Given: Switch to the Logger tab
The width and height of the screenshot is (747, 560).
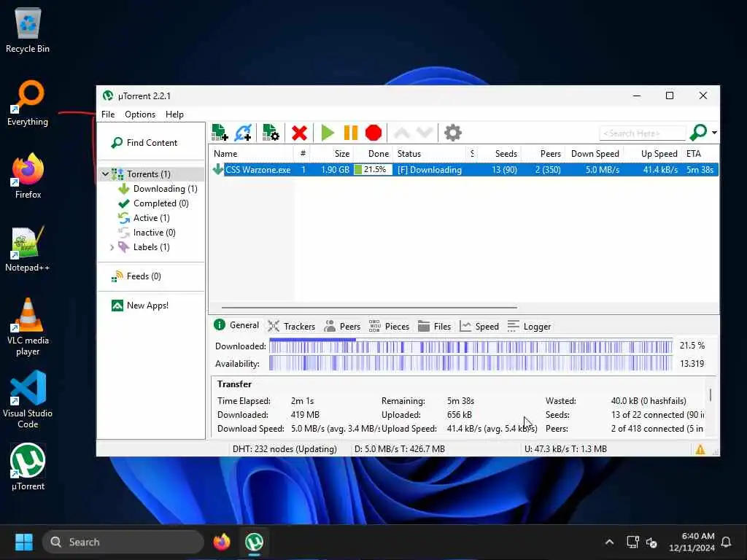Looking at the screenshot, I should click(530, 326).
